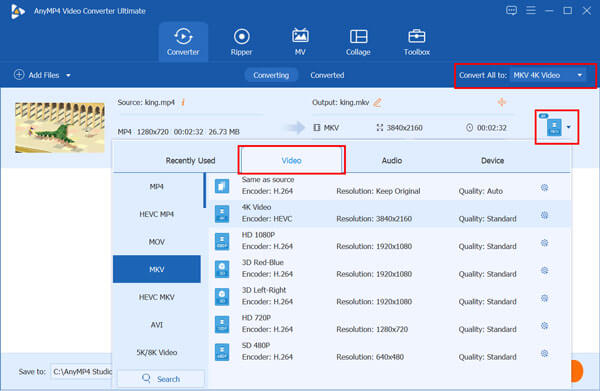Select the Same as source preset icon
600x391 pixels.
click(x=222, y=186)
